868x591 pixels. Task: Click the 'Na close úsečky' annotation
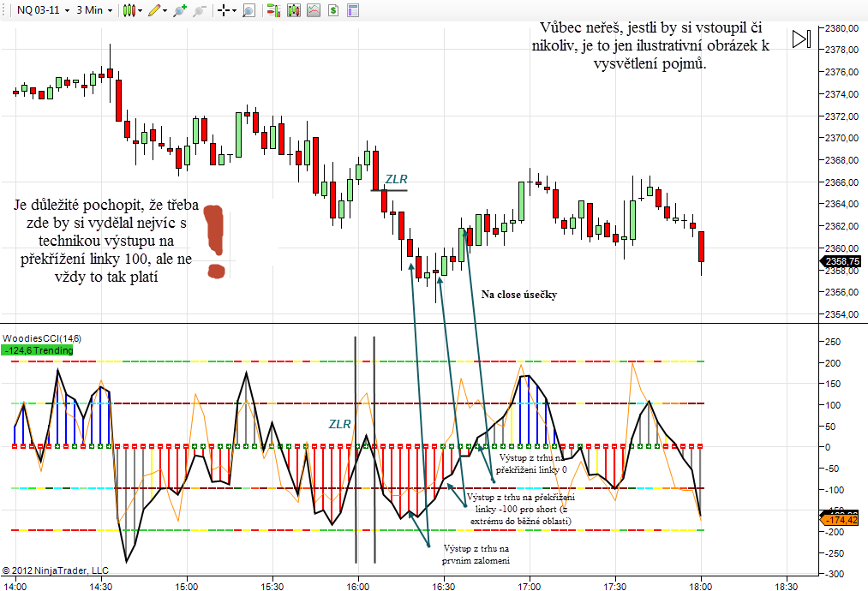519,295
